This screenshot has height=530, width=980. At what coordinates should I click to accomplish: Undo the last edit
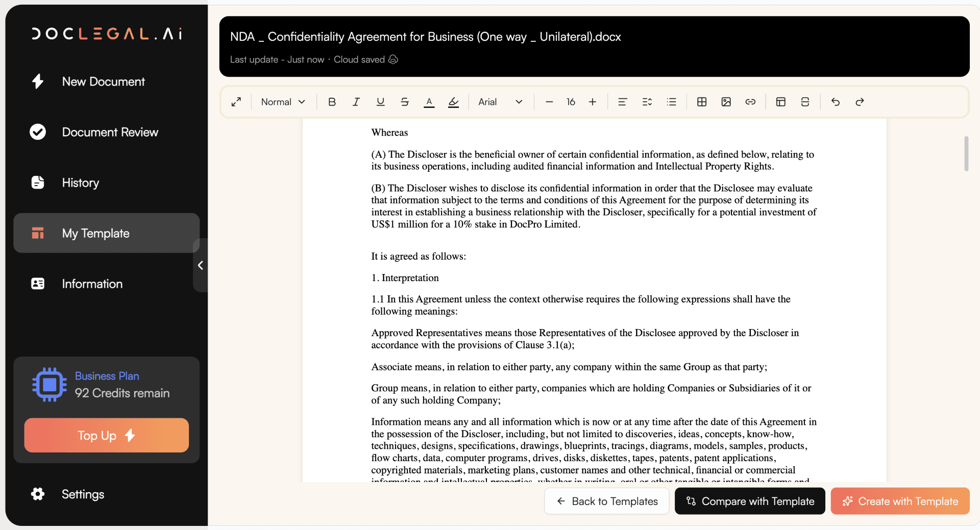pyautogui.click(x=836, y=102)
